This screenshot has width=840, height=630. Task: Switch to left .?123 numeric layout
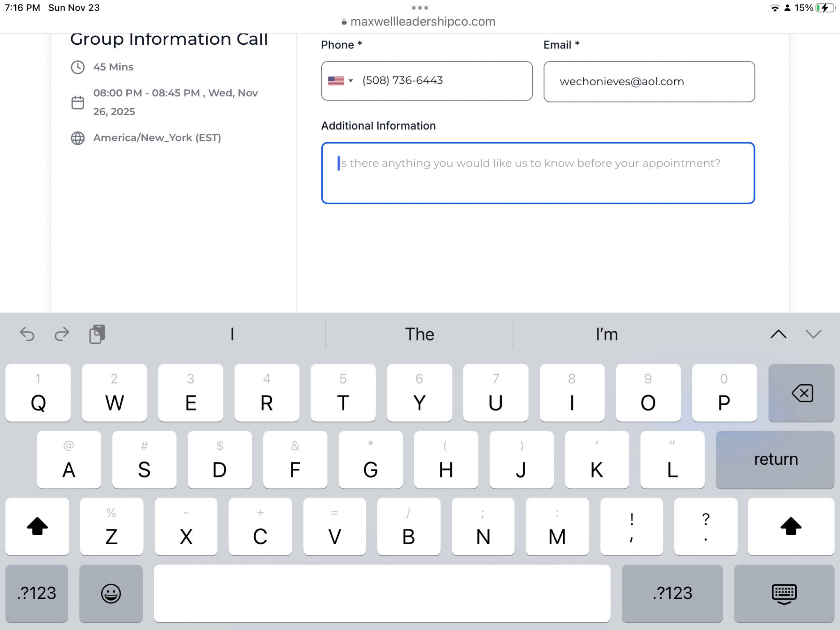click(37, 593)
